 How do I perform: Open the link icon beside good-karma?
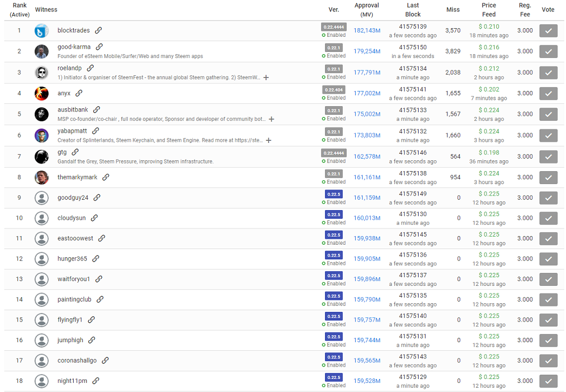pos(99,47)
